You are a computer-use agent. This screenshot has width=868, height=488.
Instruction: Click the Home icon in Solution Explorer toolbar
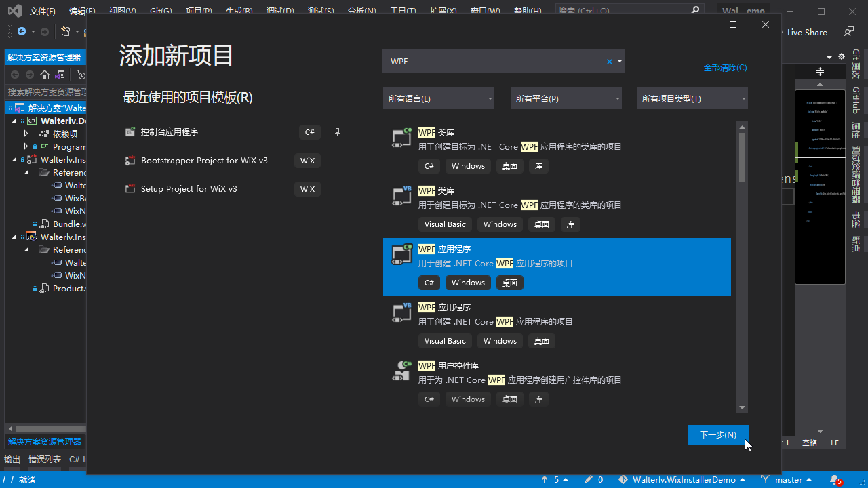pyautogui.click(x=45, y=75)
